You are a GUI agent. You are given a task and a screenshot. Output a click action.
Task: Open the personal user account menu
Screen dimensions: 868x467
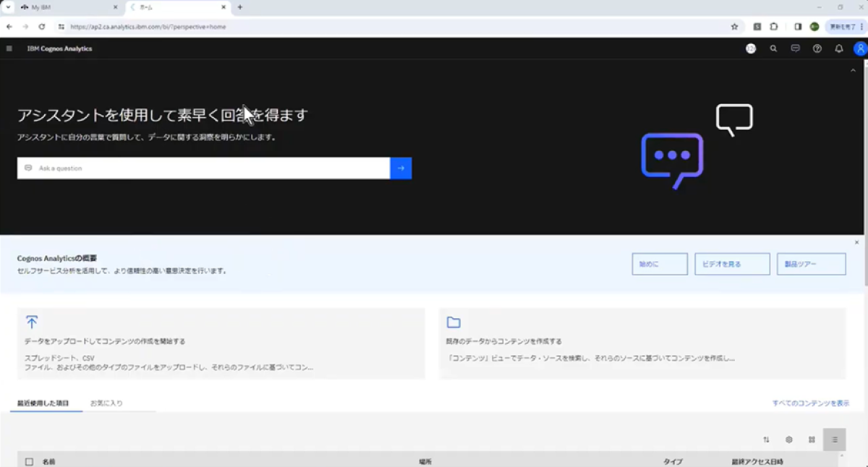click(860, 48)
